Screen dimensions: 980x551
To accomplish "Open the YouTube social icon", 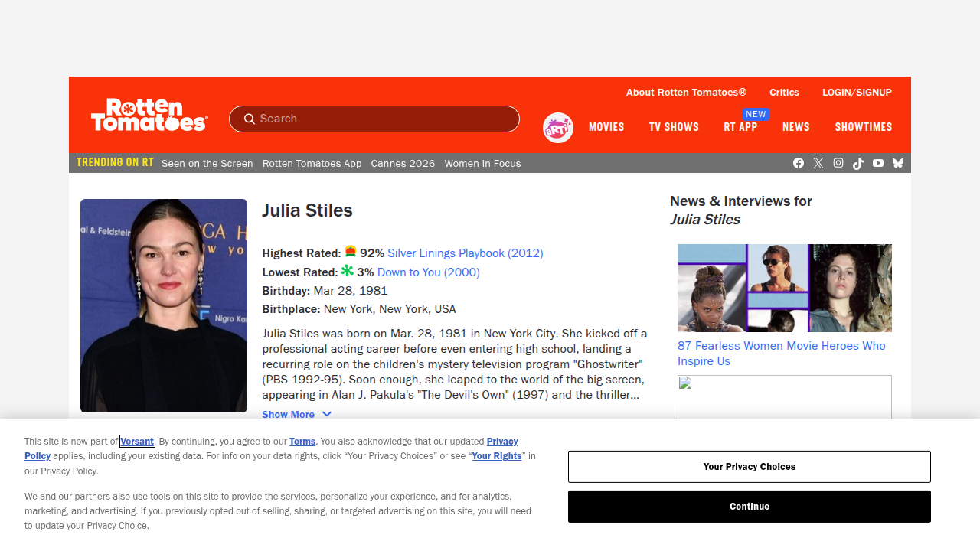I will [878, 163].
